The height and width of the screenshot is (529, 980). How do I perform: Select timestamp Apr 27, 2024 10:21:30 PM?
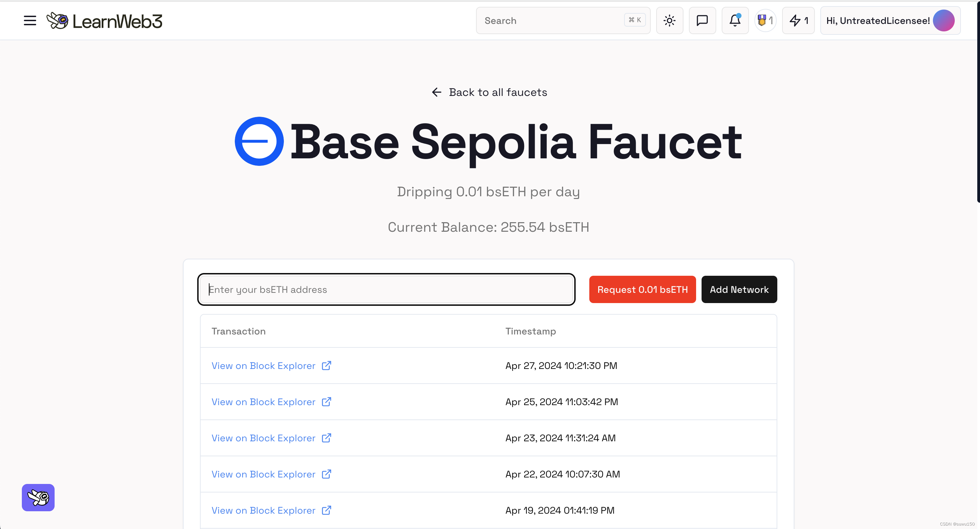(561, 366)
